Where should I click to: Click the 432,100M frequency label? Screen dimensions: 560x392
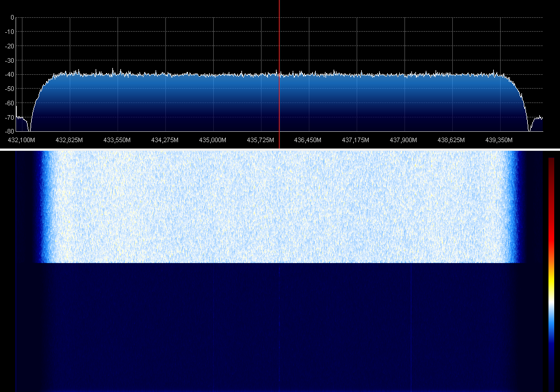pyautogui.click(x=21, y=140)
